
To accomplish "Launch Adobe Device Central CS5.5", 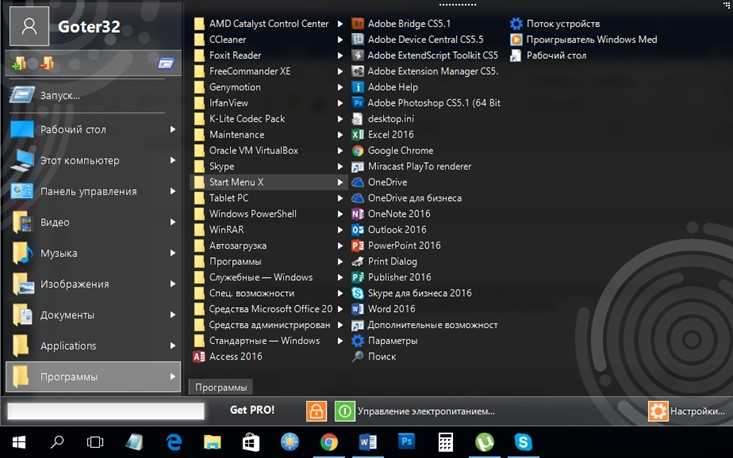I will tap(417, 39).
